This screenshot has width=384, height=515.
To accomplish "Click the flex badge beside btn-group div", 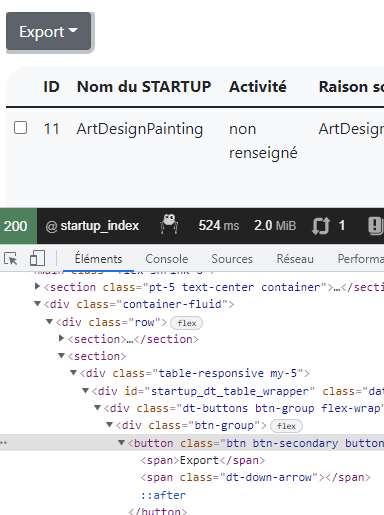I will pos(286,426).
